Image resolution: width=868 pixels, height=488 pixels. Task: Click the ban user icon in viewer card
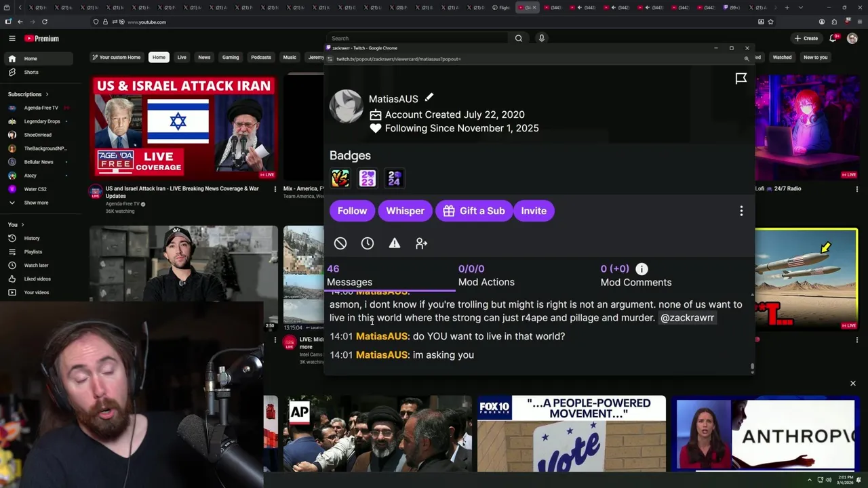click(340, 243)
